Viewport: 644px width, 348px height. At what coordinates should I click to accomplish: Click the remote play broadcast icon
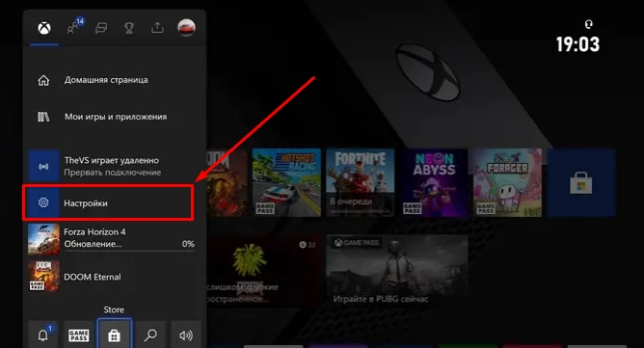click(x=43, y=166)
